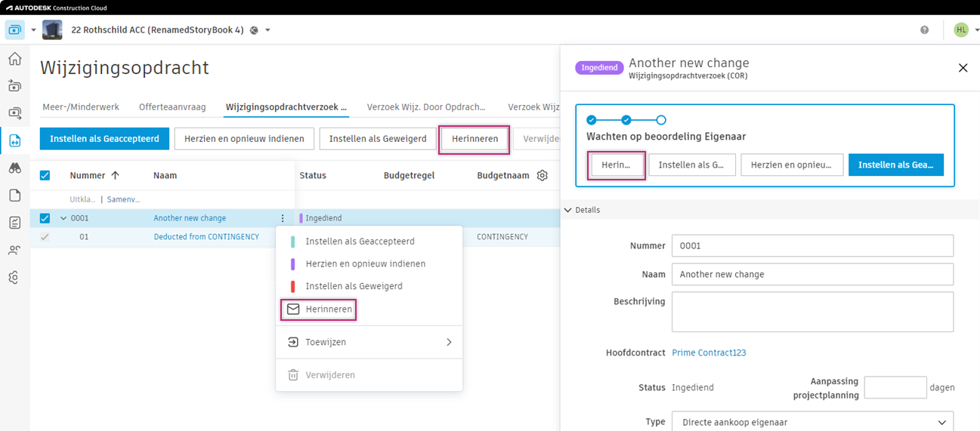This screenshot has height=431, width=980.
Task: Click the Beschrijving text area
Action: pos(812,312)
